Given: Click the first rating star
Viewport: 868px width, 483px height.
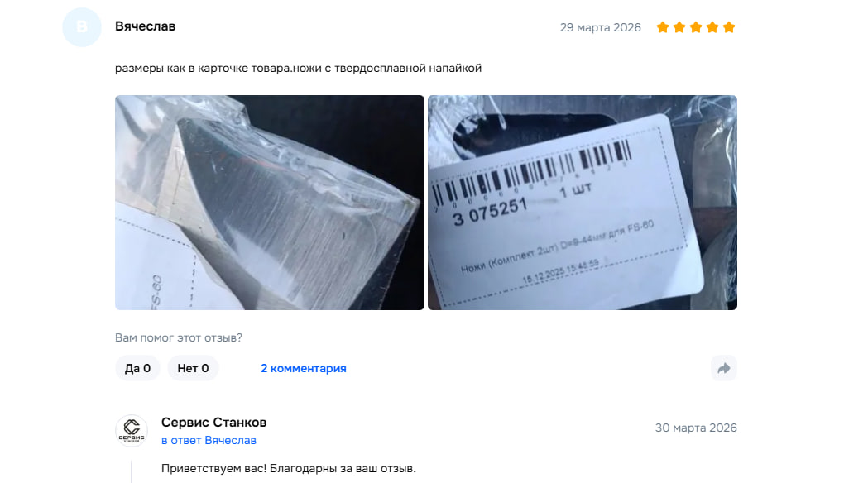Looking at the screenshot, I should (x=663, y=27).
